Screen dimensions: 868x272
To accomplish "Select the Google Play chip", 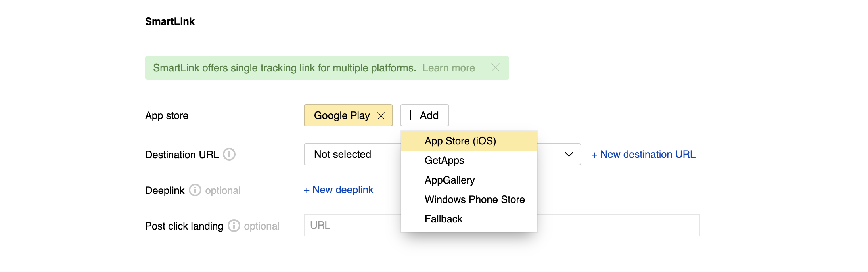I will point(341,115).
